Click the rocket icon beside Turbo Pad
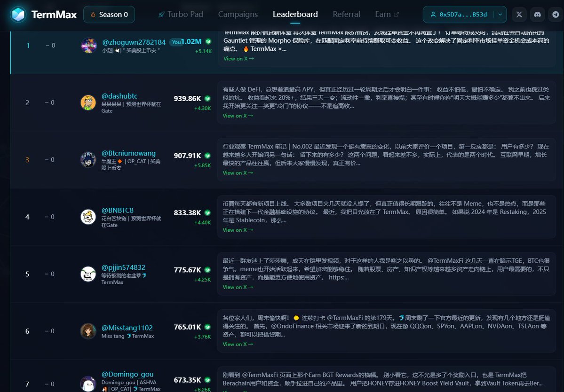This screenshot has height=392, width=564. coord(161,15)
